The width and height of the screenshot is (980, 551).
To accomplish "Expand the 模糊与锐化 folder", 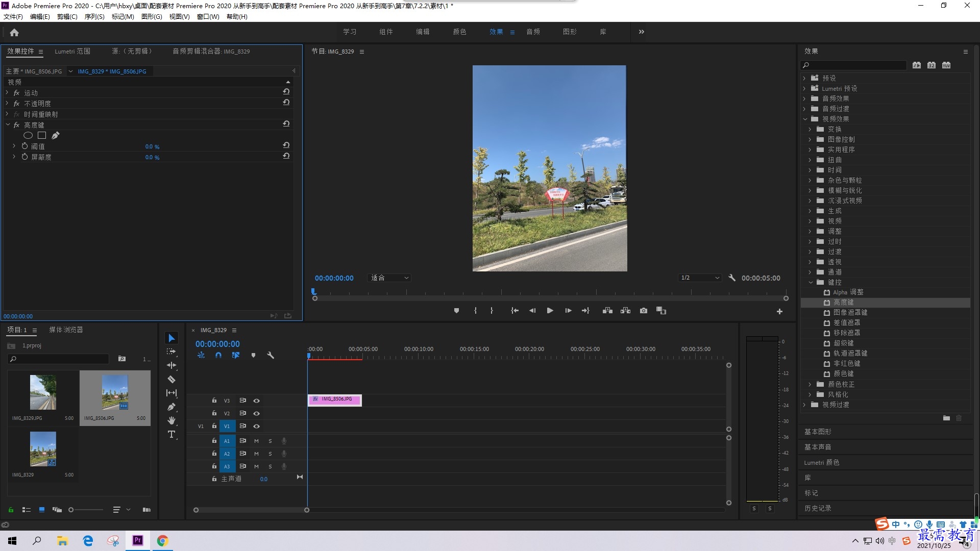I will click(x=810, y=190).
